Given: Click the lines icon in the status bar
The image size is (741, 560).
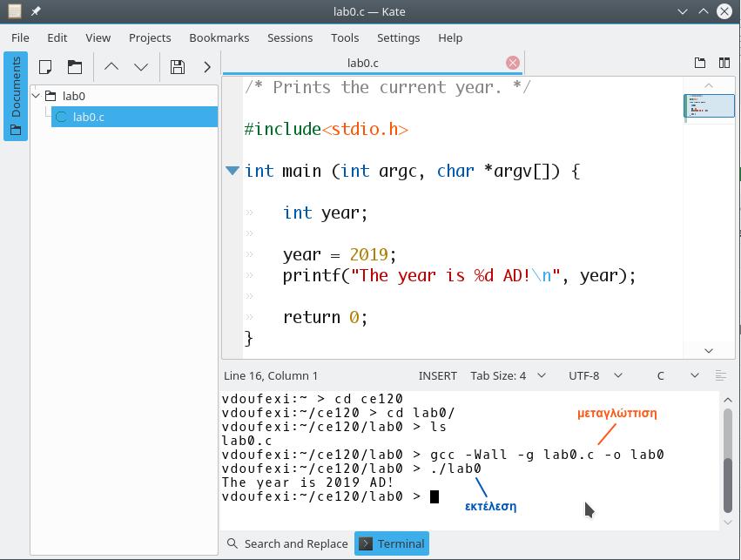Looking at the screenshot, I should tap(721, 375).
